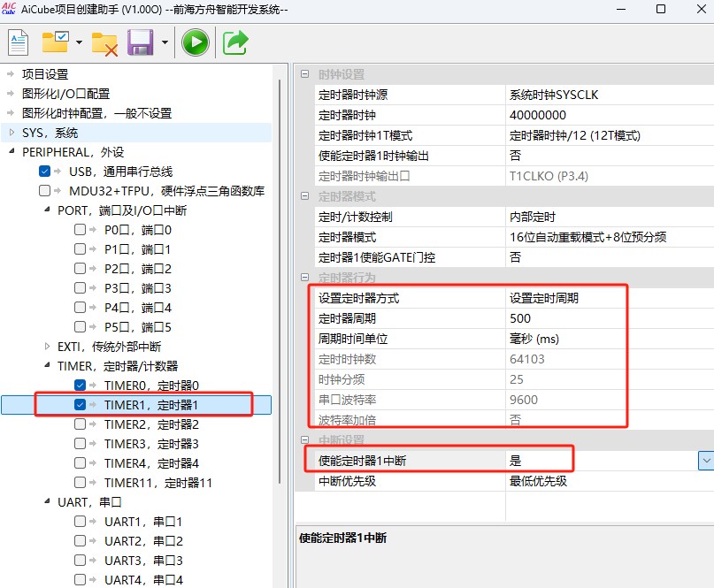This screenshot has height=588, width=714.
Task: Collapse the 定时器模式 property section
Action: [x=305, y=196]
